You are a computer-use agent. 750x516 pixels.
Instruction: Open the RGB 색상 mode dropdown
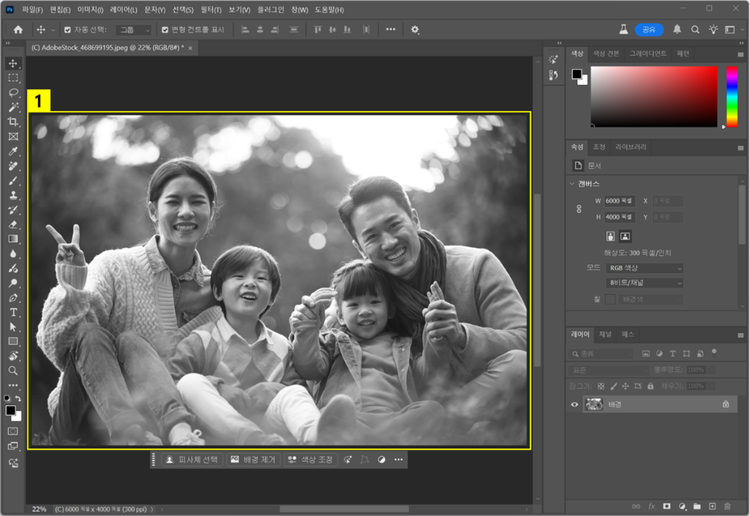pos(644,268)
